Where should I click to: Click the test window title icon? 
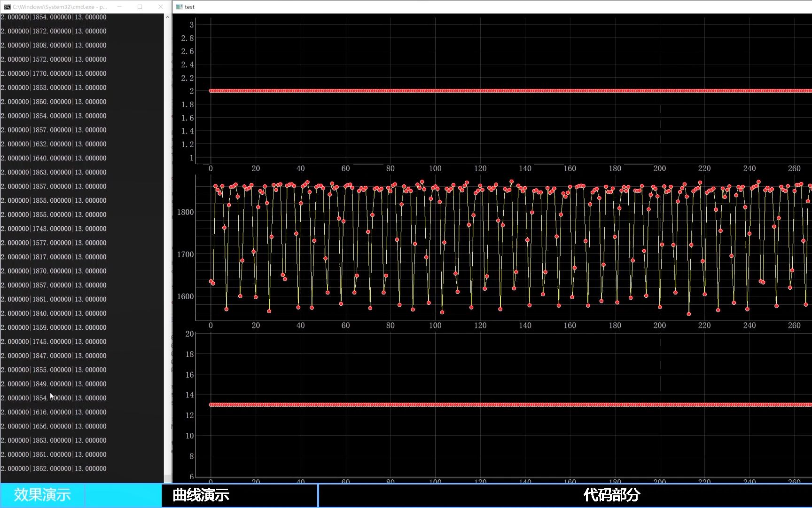179,7
